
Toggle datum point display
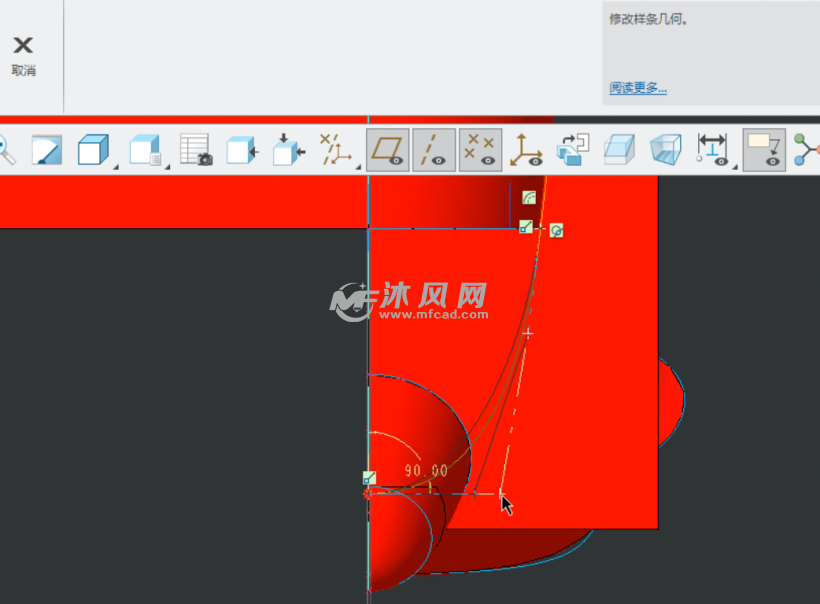coord(481,151)
